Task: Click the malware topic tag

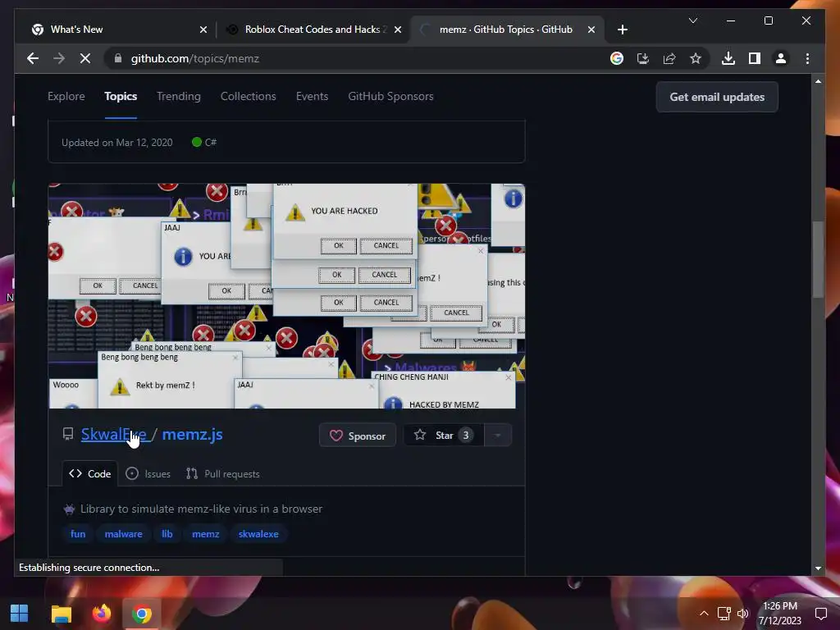Action: pos(123,534)
